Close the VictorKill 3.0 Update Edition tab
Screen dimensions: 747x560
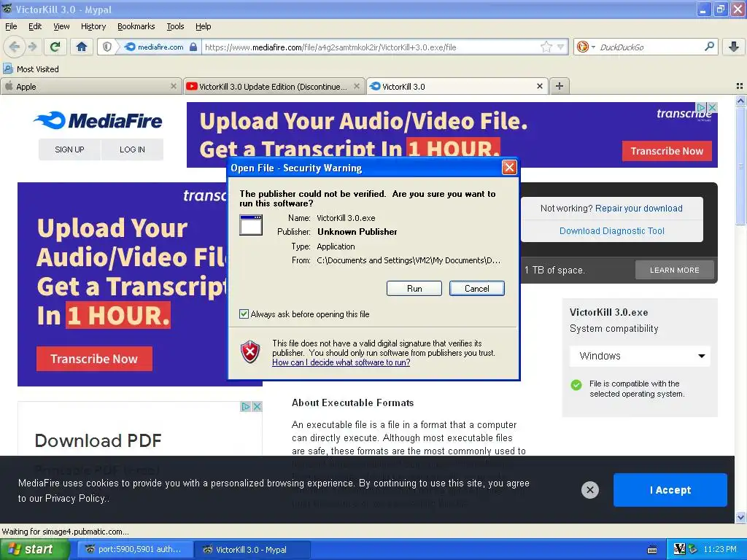tap(356, 86)
